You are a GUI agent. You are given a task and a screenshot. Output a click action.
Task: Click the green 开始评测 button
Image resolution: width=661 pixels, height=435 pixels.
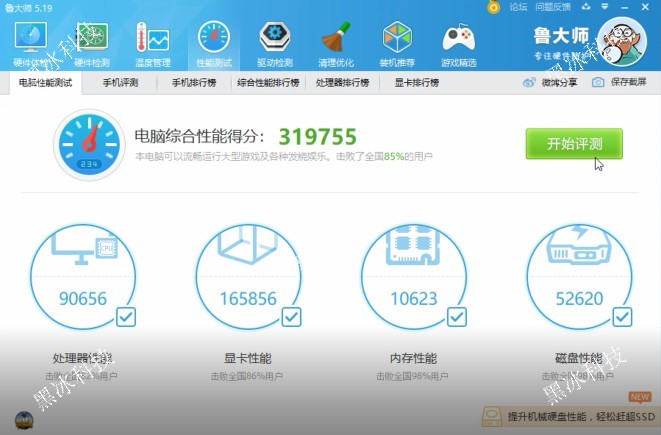[574, 144]
